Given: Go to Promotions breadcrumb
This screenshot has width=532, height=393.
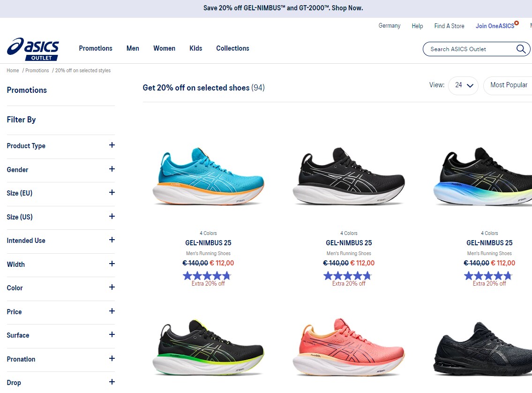Looking at the screenshot, I should [37, 70].
